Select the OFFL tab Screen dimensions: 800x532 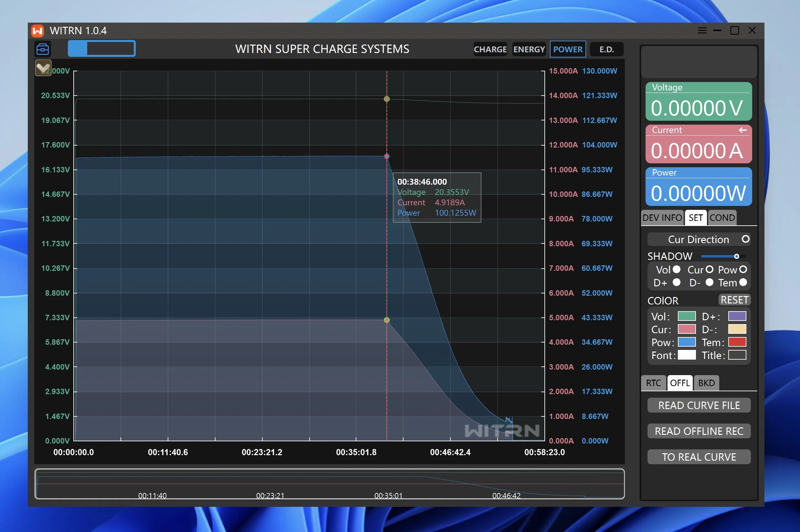680,383
